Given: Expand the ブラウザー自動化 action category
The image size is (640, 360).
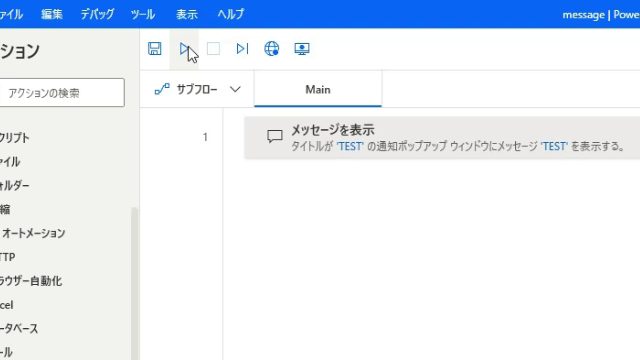Looking at the screenshot, I should [31, 281].
